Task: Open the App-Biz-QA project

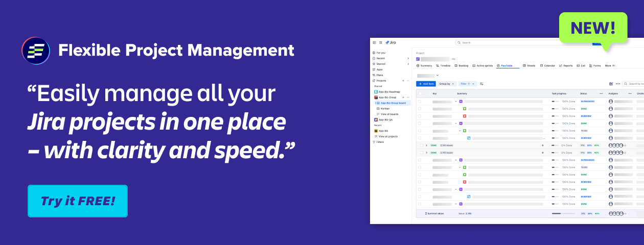Action: tap(384, 119)
